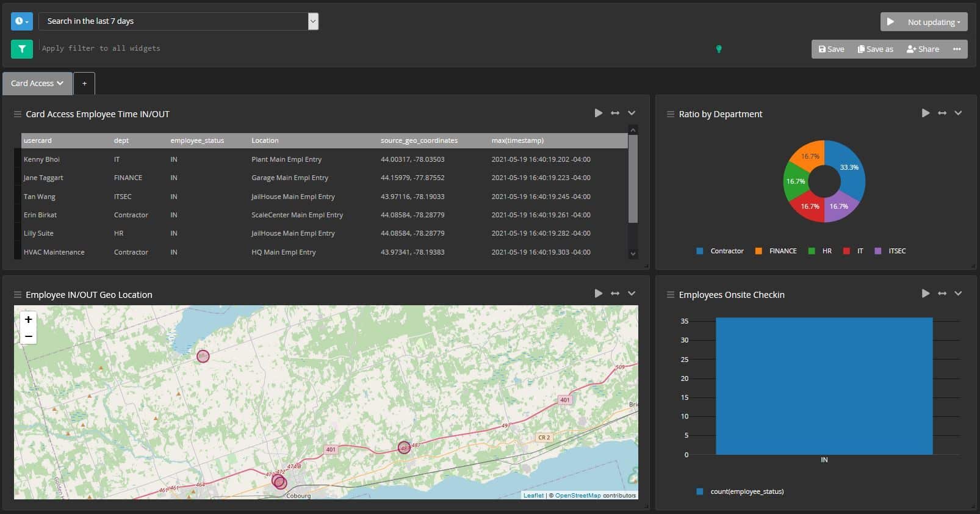
Task: Expand the Not updating dropdown
Action: pyautogui.click(x=924, y=22)
